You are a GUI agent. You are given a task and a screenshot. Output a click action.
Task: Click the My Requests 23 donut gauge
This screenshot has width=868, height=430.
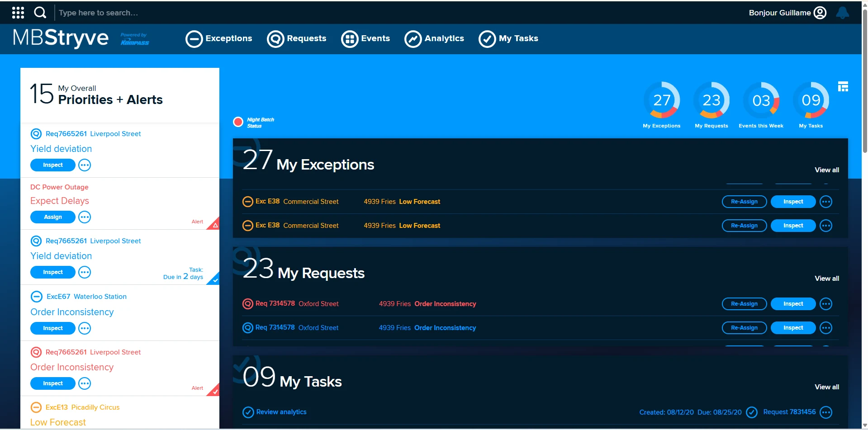(x=711, y=100)
